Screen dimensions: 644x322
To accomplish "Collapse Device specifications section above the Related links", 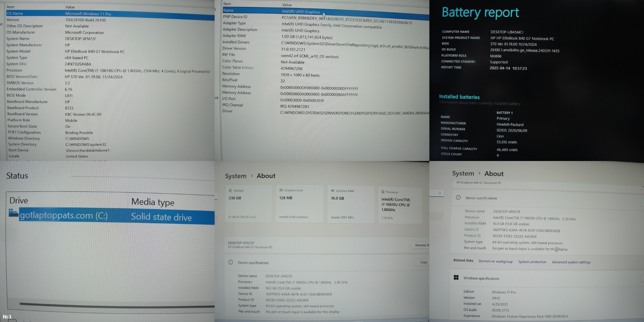I will tap(547, 198).
